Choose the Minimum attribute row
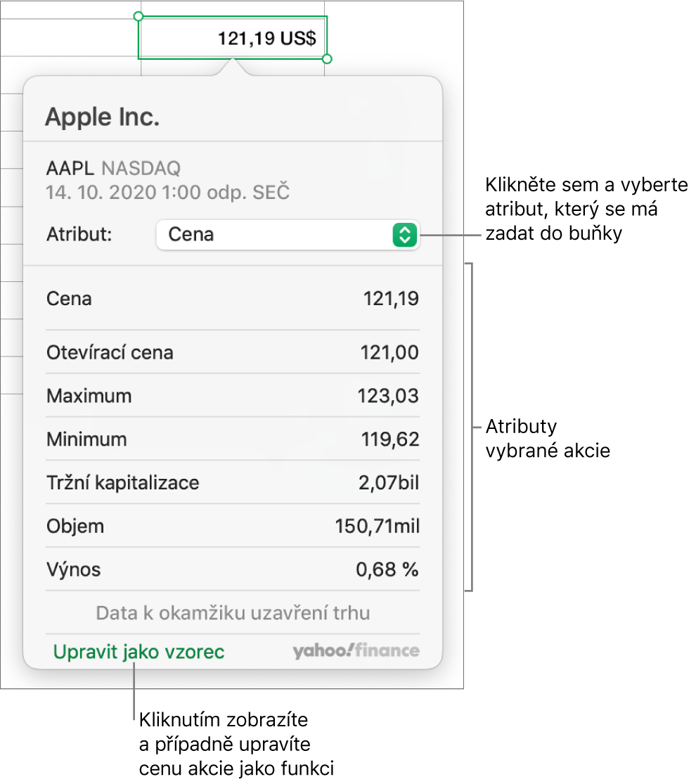Screen dimensions: 696x784 pyautogui.click(x=233, y=439)
